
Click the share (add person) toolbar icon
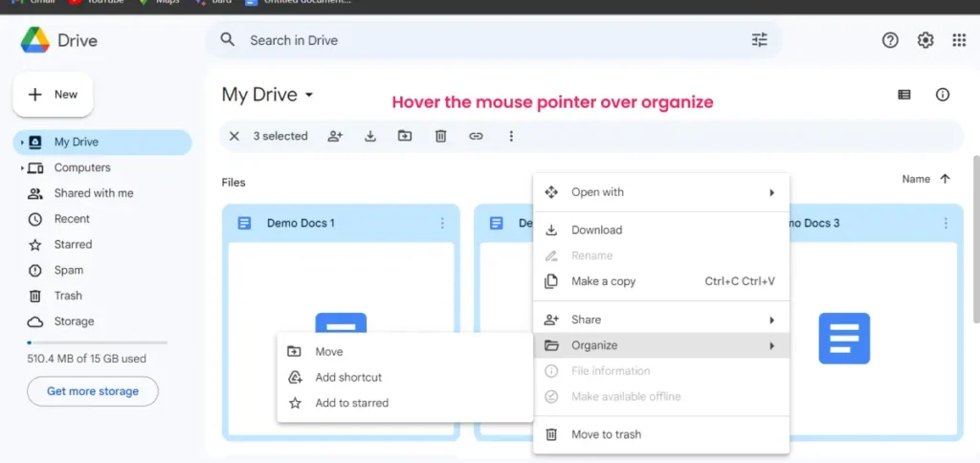335,136
